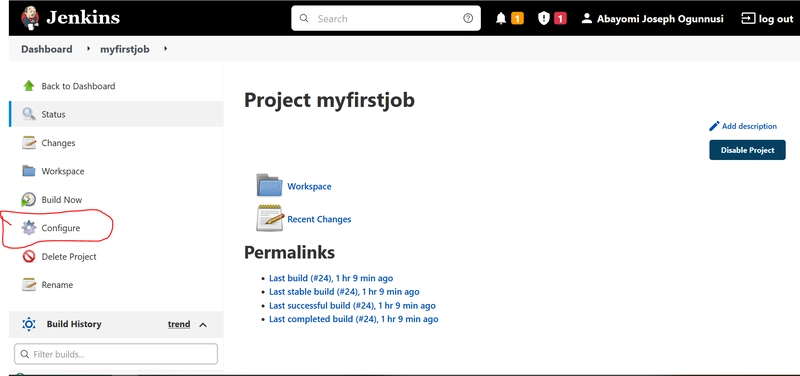The width and height of the screenshot is (800, 376).
Task: Click the Configure gear icon
Action: coord(29,228)
